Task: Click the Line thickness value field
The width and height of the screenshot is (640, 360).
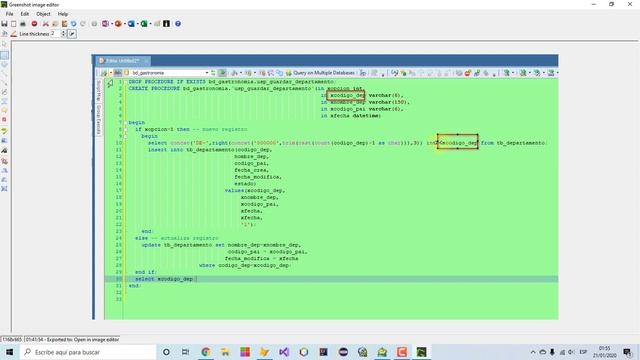Action: click(55, 34)
